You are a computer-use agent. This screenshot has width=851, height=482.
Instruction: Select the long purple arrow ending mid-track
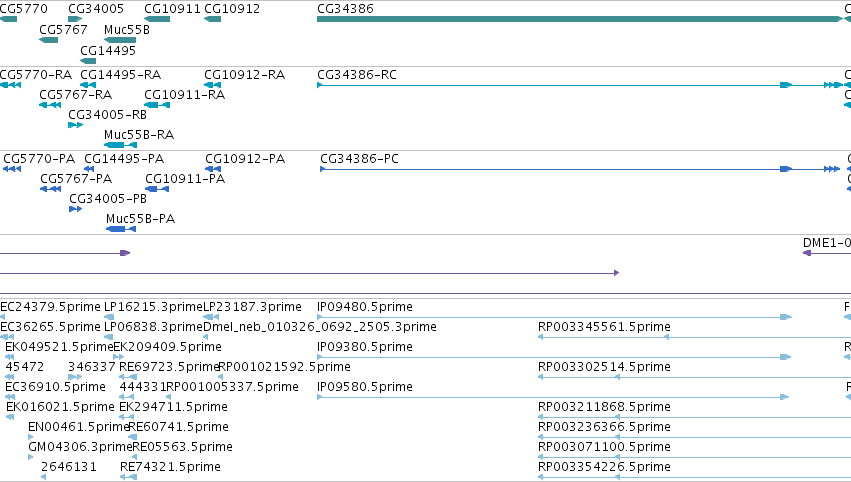point(309,273)
